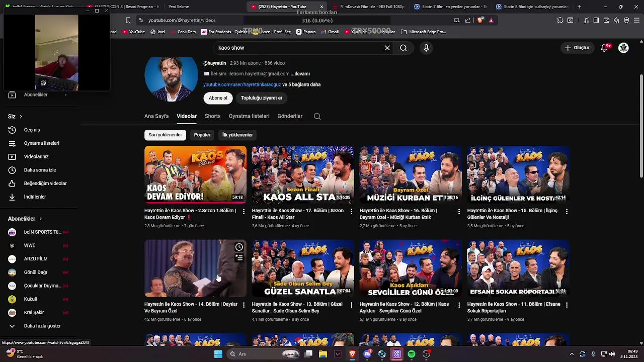Search within channel using magnifier icon
Image resolution: width=644 pixels, height=362 pixels.
[x=317, y=116]
